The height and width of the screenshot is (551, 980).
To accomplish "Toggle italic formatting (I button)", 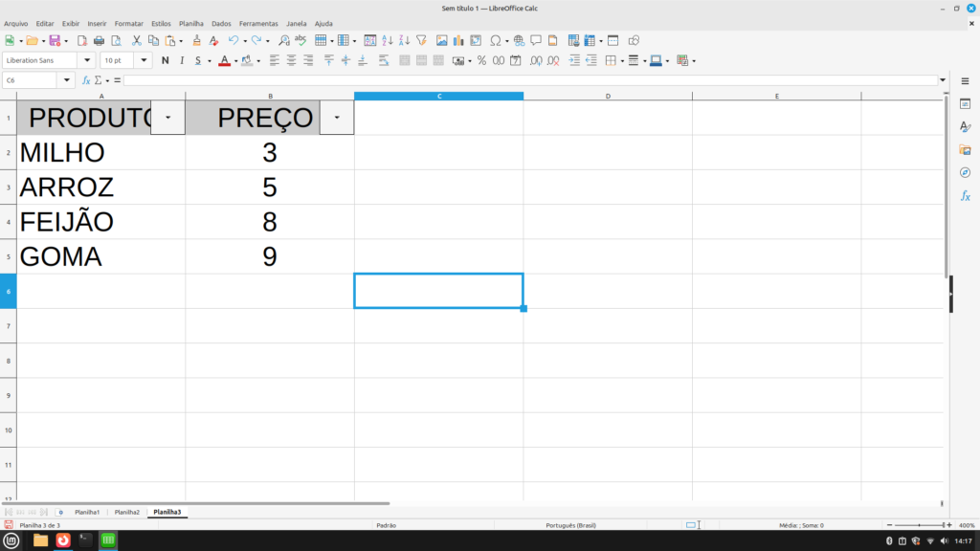I will (181, 60).
